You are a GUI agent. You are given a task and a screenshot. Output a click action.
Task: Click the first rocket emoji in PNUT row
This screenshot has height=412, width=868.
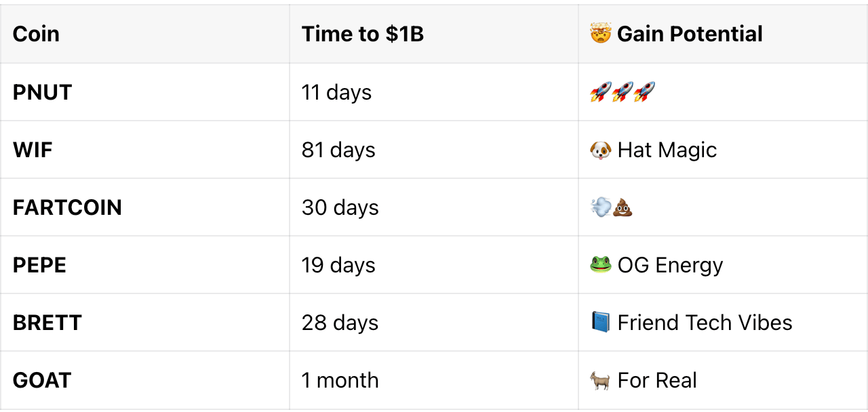pyautogui.click(x=600, y=92)
